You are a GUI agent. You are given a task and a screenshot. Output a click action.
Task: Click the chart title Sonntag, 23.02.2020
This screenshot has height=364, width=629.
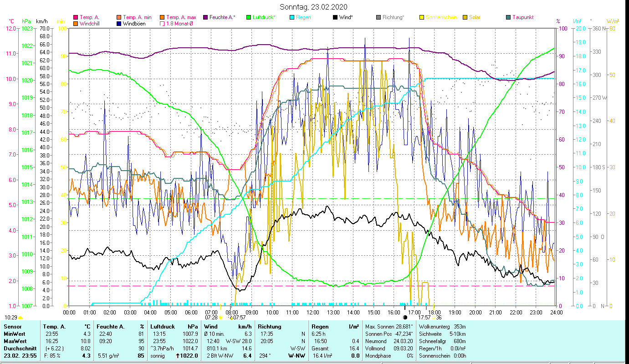click(x=313, y=7)
